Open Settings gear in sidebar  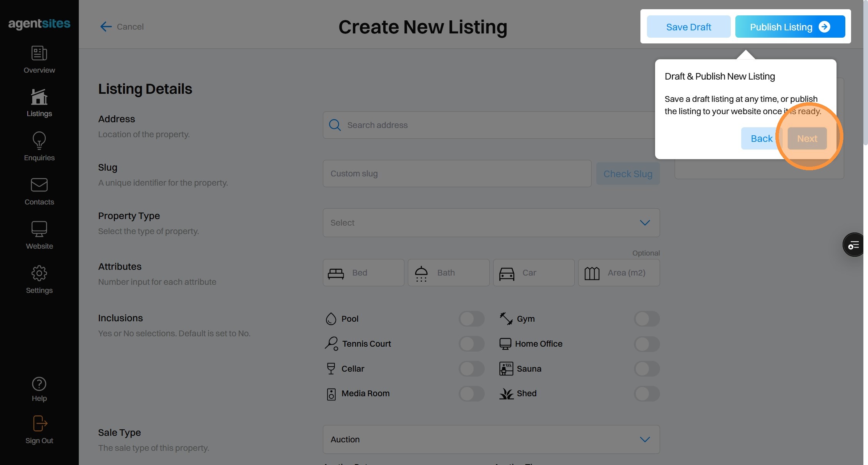39,273
